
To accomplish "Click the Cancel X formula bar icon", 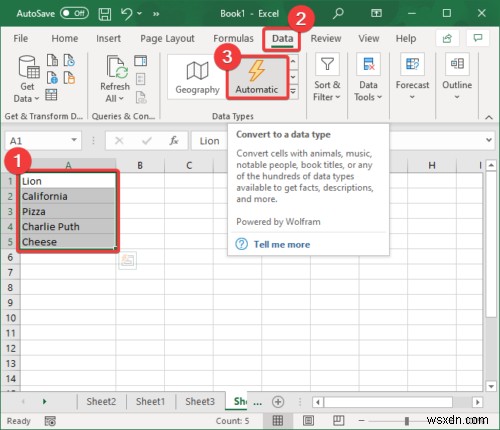I will coord(119,141).
